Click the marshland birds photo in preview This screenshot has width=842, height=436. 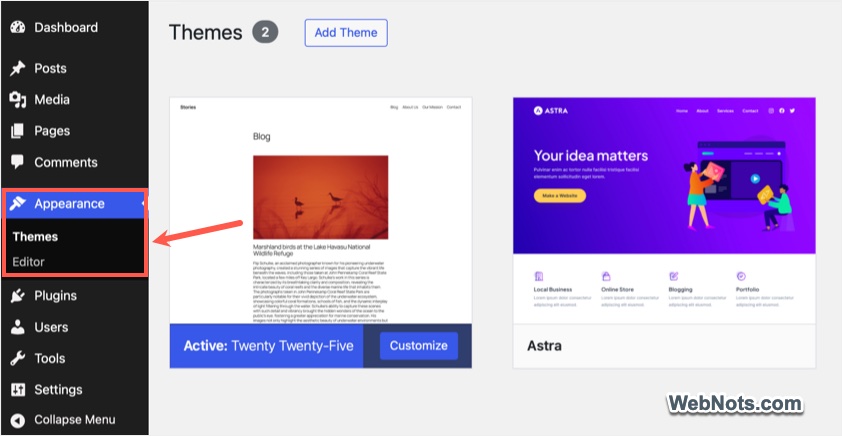321,197
